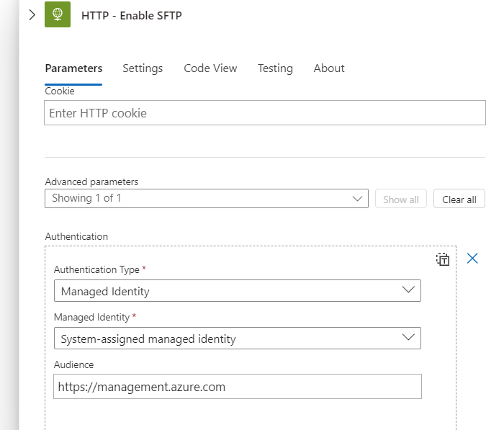Remove the Authentication parameter with the X
The width and height of the screenshot is (504, 430).
click(472, 259)
